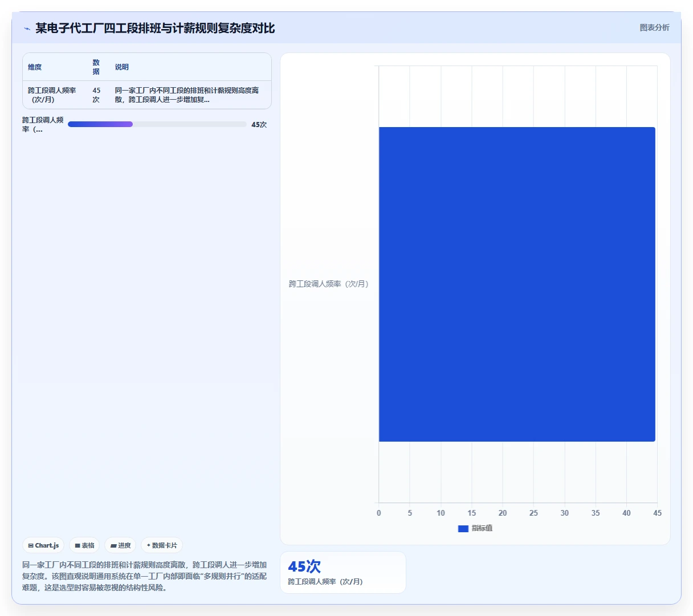Click the large blue chart bar
693x616 pixels.
coord(517,284)
